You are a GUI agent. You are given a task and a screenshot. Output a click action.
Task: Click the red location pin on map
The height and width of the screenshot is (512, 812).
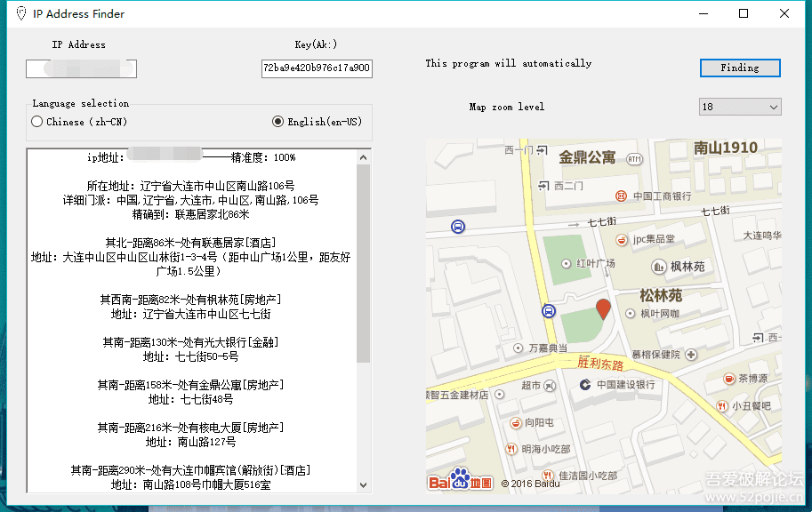(x=603, y=309)
